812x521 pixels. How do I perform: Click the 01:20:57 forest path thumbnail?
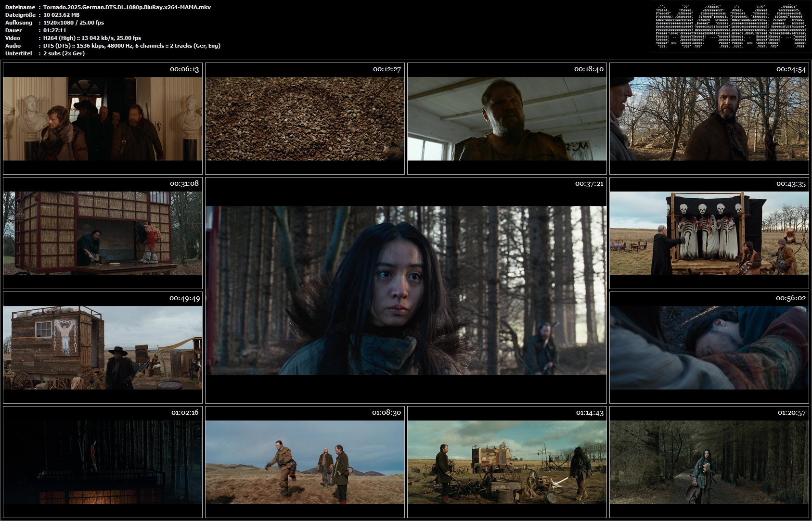pyautogui.click(x=709, y=462)
